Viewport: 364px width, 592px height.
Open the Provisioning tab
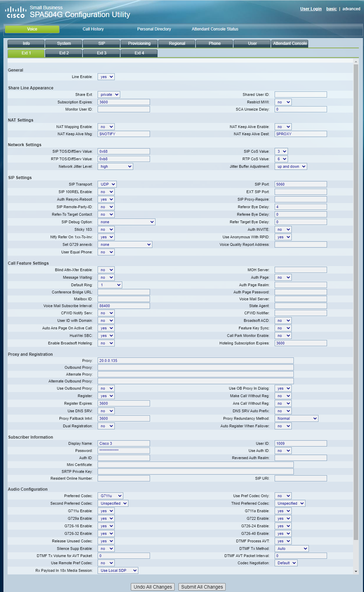coord(139,43)
